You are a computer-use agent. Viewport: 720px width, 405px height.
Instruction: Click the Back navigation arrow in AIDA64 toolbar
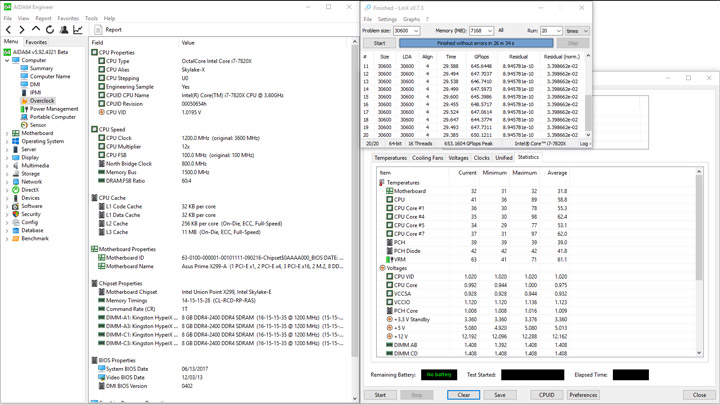click(9, 30)
